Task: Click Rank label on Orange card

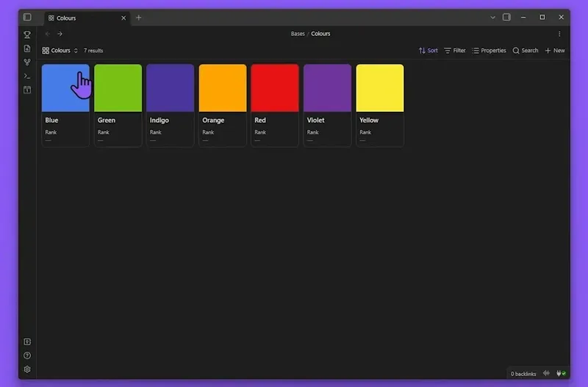Action: tap(208, 132)
